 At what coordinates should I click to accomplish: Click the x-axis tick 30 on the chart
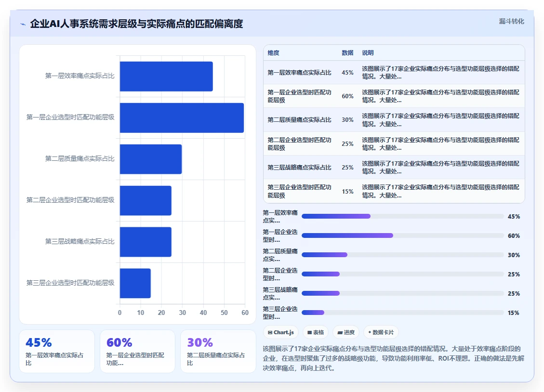[x=183, y=313]
